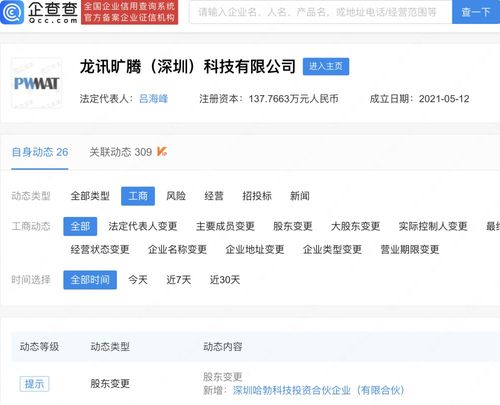Click the registered capital 137.7663万元人民币 text

point(293,99)
